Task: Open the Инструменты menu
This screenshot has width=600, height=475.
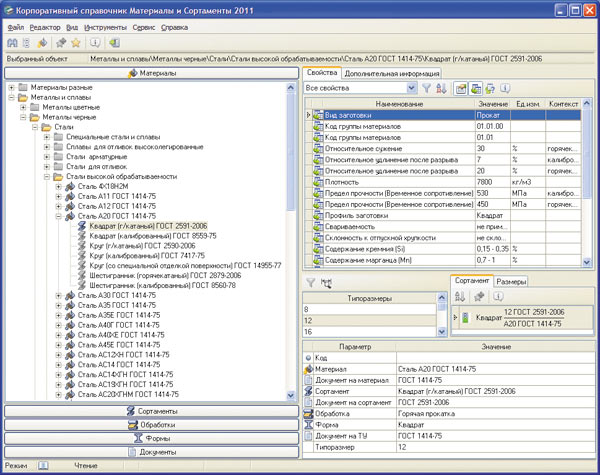Action: (105, 27)
